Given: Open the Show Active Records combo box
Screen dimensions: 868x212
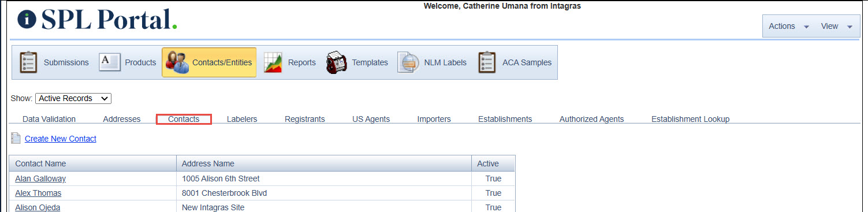Looking at the screenshot, I should (73, 99).
